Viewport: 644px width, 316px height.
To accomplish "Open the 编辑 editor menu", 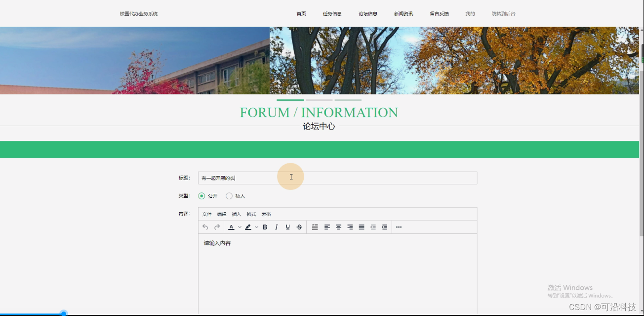I will pos(222,214).
